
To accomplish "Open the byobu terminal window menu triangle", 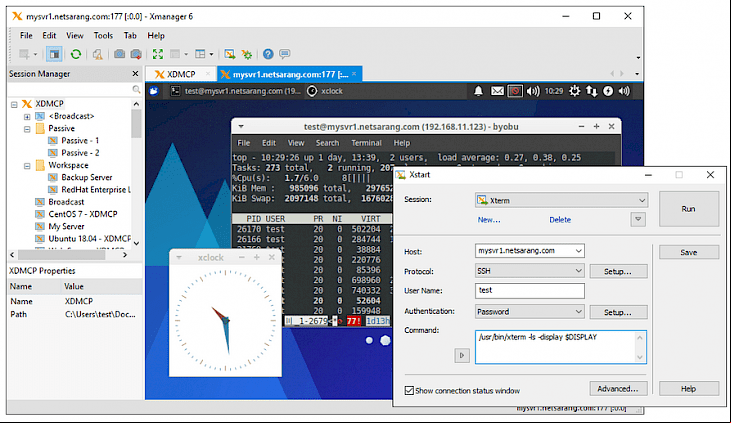I will tap(241, 126).
